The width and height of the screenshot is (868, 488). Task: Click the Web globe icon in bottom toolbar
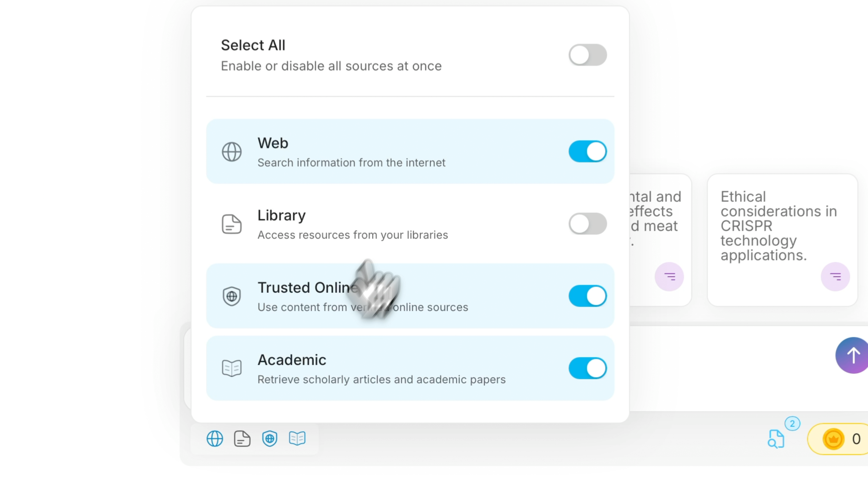(215, 439)
